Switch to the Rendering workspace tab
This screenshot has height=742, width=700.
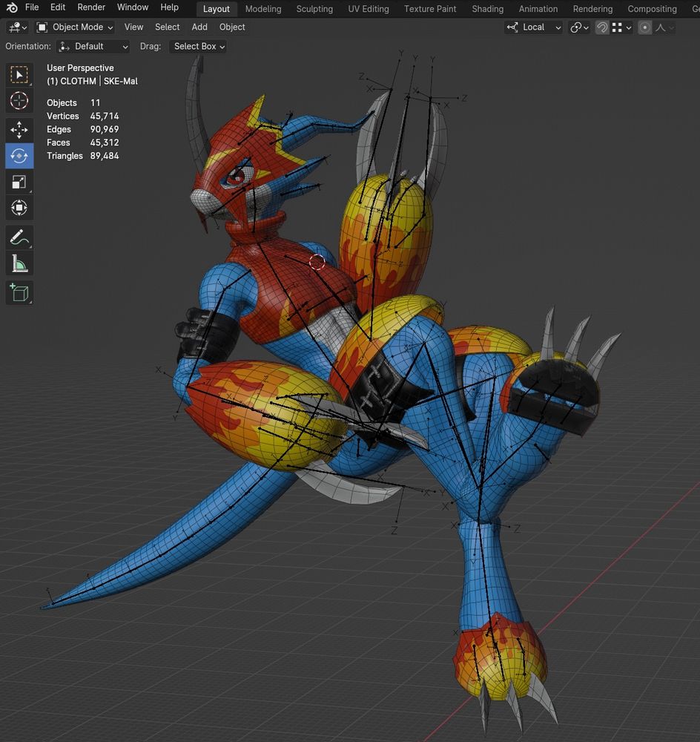click(592, 9)
